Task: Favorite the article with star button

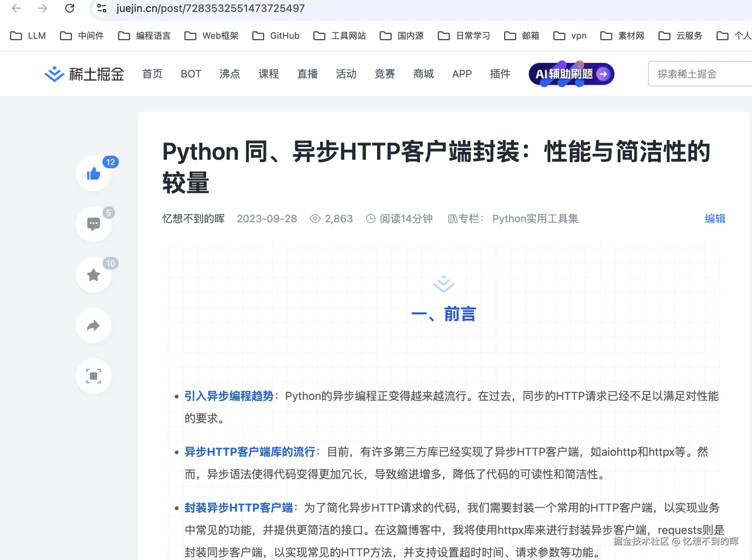Action: coord(94,275)
